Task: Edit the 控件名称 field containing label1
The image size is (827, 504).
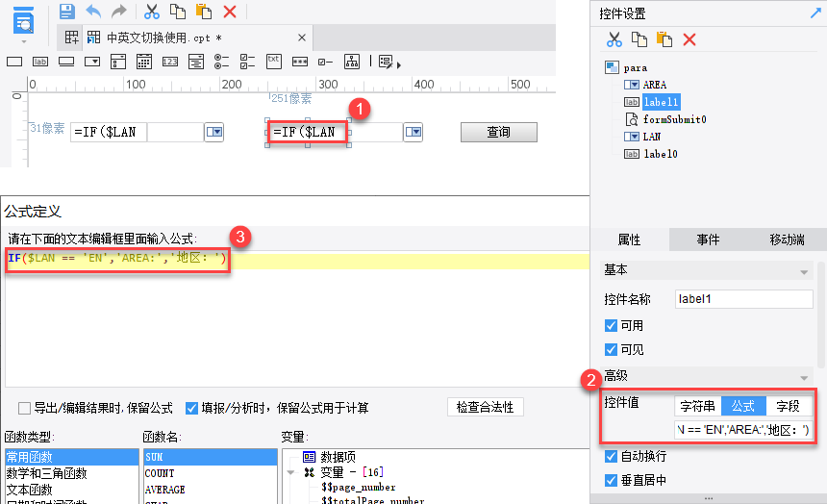Action: pyautogui.click(x=743, y=299)
